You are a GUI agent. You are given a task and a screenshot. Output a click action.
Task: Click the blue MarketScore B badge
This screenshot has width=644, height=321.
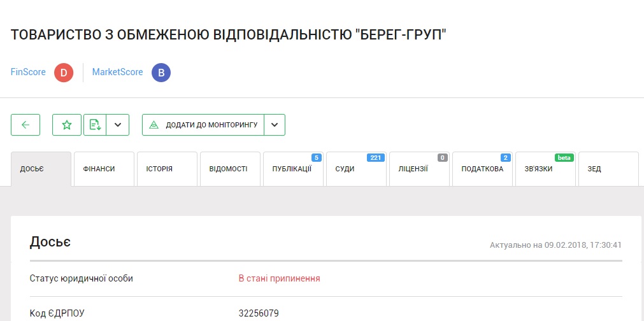(x=161, y=73)
